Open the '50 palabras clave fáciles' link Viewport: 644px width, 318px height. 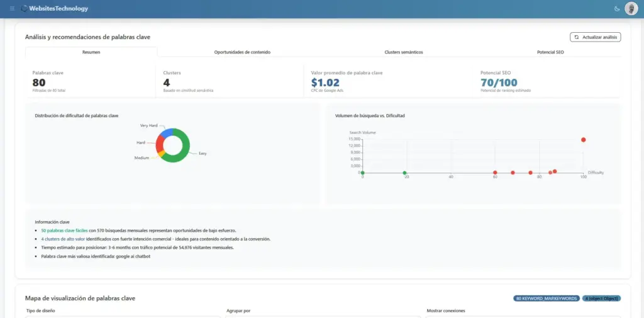(x=65, y=231)
